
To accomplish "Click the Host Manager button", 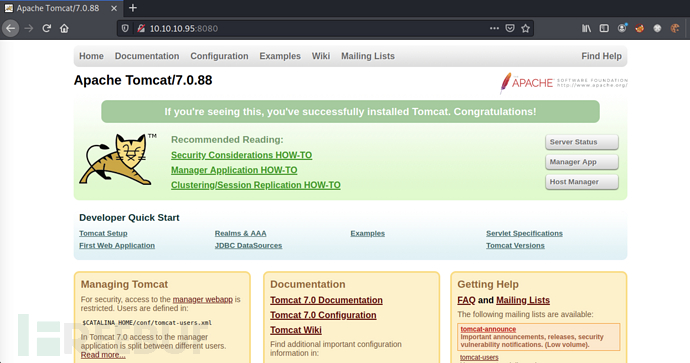I will (582, 182).
